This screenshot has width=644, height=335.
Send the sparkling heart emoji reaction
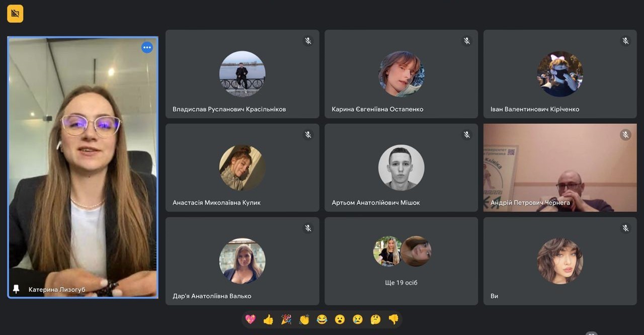[x=250, y=319]
